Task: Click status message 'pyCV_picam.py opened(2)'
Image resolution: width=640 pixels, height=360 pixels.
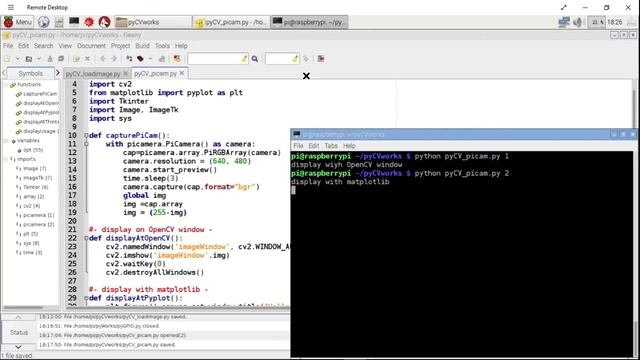Action: click(113, 336)
